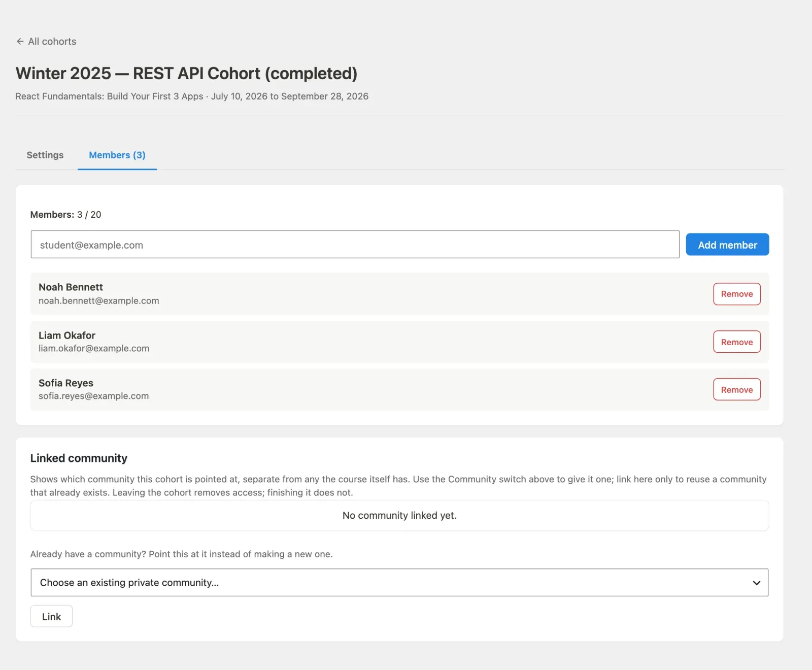Screen dimensions: 812x670
Task: Click the Winter 2025 cohort title
Action: (186, 74)
